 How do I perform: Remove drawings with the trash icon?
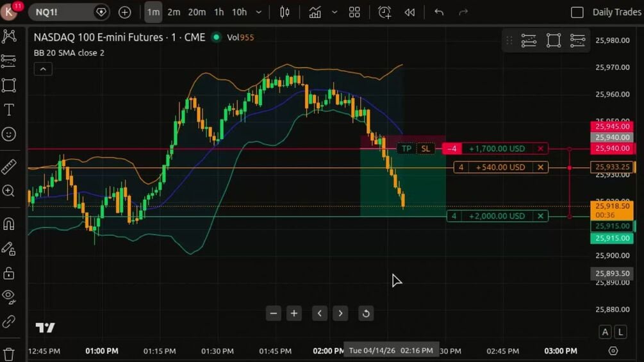coord(9,354)
